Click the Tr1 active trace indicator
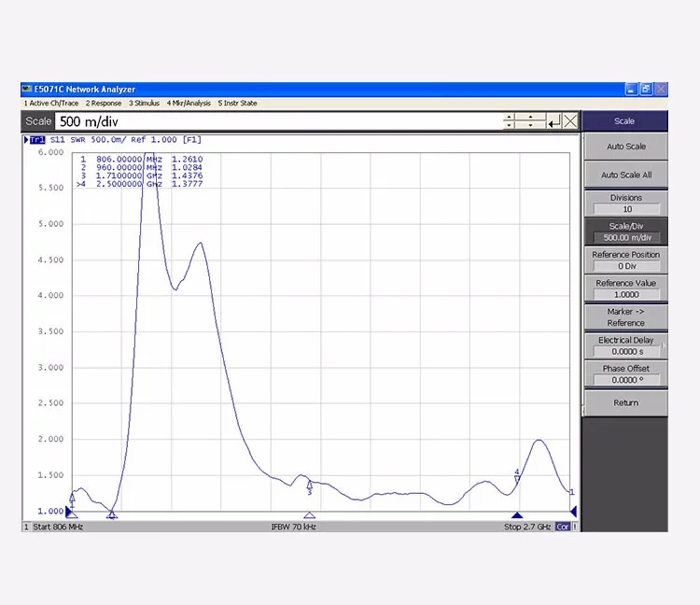Image resolution: width=700 pixels, height=605 pixels. click(x=36, y=140)
